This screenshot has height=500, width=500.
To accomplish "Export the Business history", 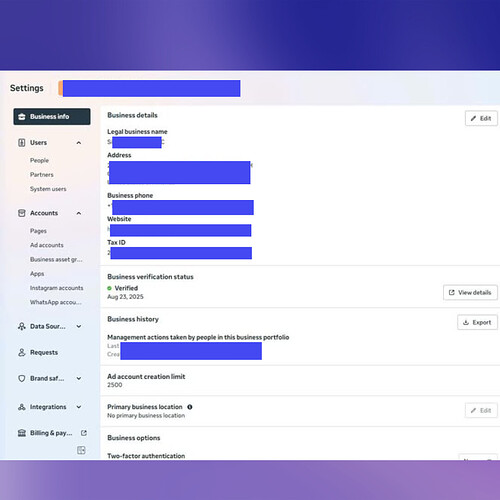I will 477,322.
